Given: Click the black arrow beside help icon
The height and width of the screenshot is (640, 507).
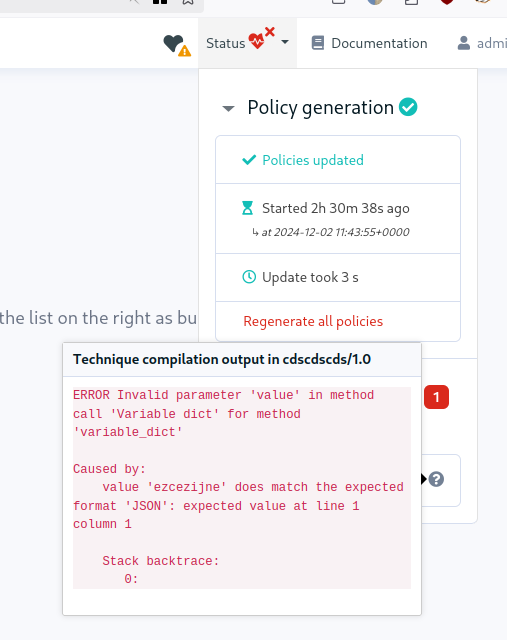Looking at the screenshot, I should pos(424,479).
